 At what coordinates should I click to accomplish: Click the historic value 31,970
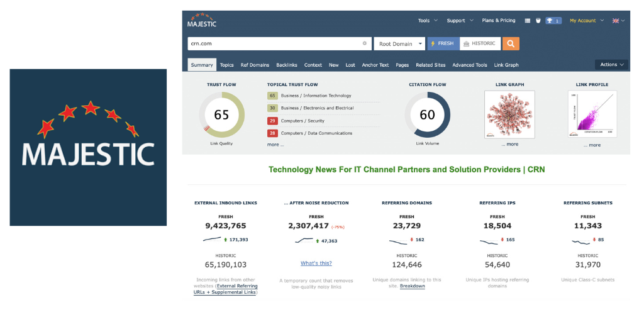tap(588, 265)
